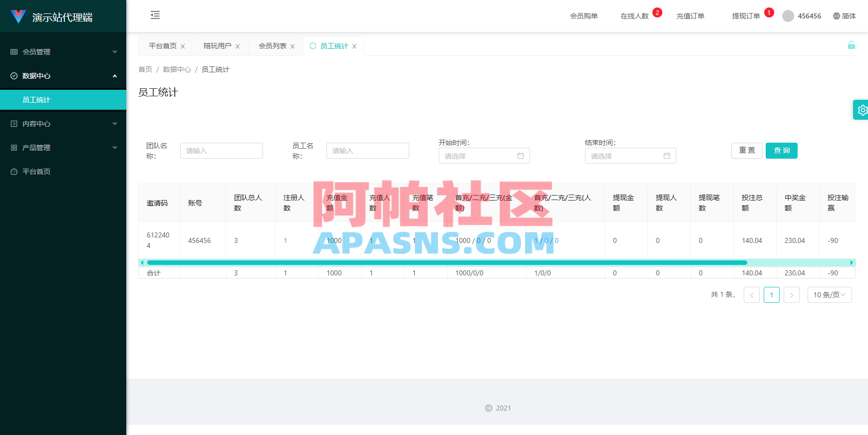Viewport: 868px width, 435px height.
Task: Open calendar icon in 开始时间 field
Action: coord(521,156)
